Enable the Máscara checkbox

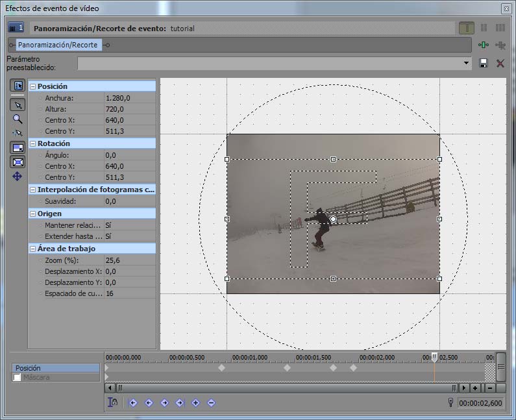point(17,377)
